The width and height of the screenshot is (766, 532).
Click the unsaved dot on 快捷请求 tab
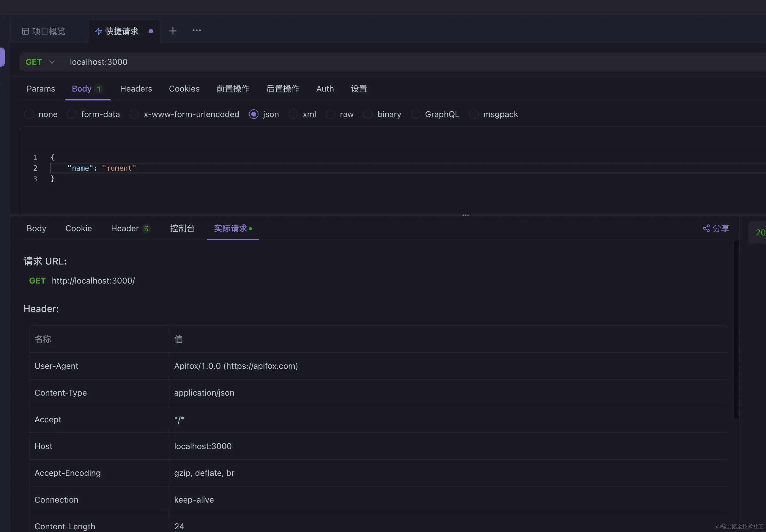(151, 31)
